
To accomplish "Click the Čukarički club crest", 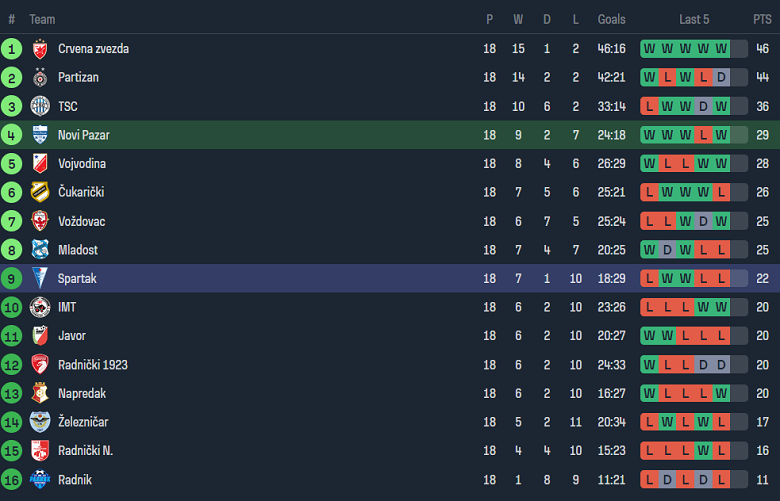I will (40, 192).
